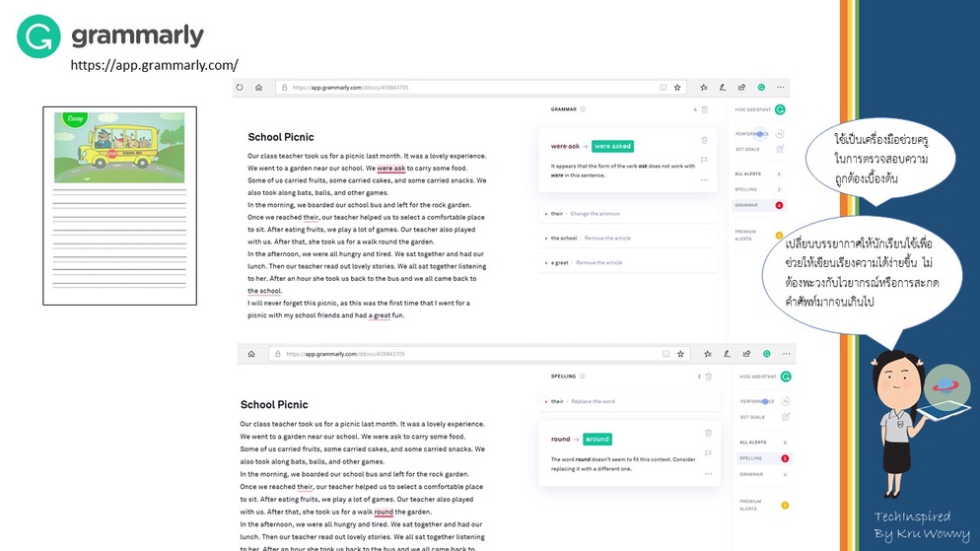Click Hide Assistant in the bottom Grammarly sidebar
The image size is (980, 551).
click(x=765, y=377)
